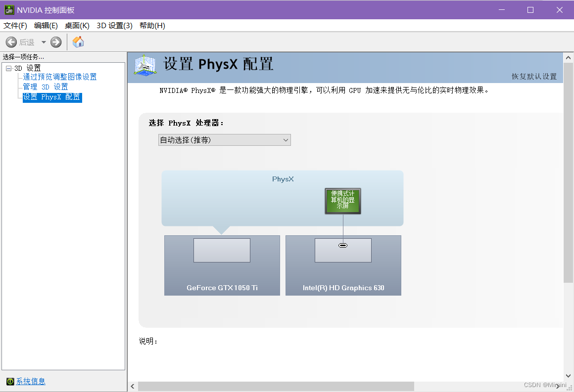Click the vertical scrollbar thumb
This screenshot has width=574, height=392.
(x=568, y=173)
